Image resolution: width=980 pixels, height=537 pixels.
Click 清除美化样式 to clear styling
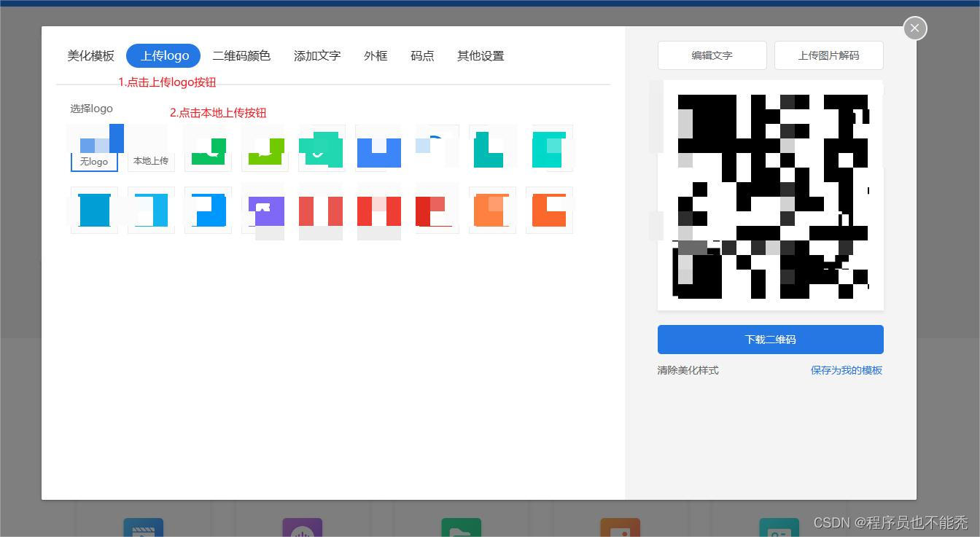687,370
